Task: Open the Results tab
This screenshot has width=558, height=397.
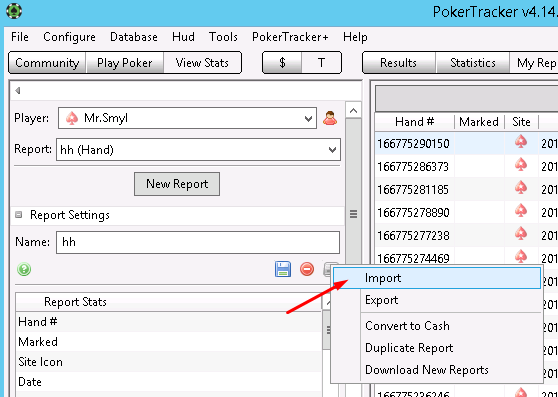Action: coord(398,63)
